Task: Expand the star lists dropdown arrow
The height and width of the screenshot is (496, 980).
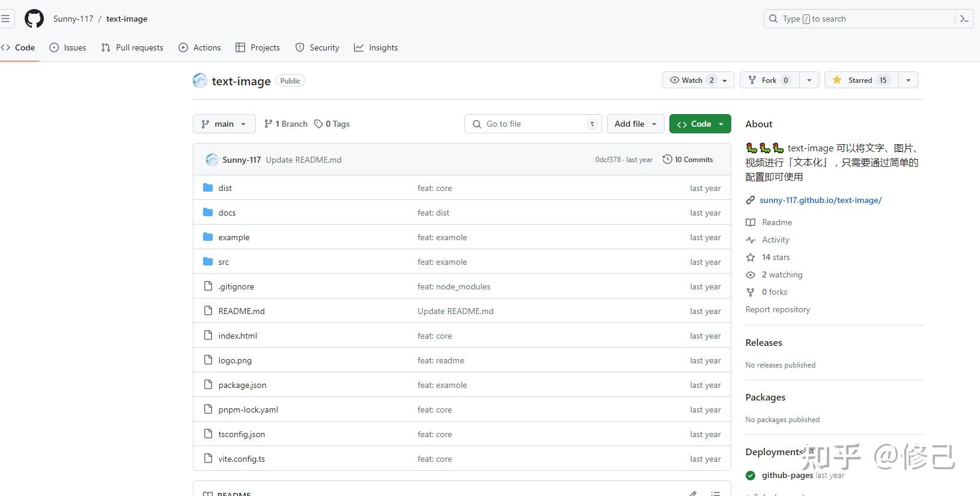Action: coord(908,80)
